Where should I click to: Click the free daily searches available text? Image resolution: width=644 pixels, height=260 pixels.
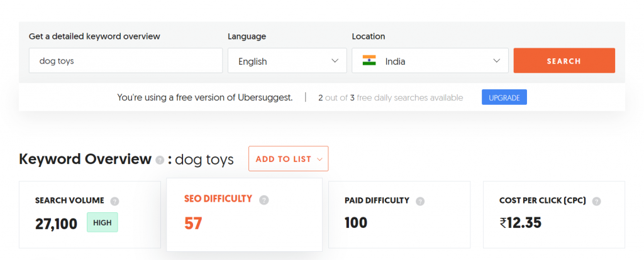(x=391, y=98)
